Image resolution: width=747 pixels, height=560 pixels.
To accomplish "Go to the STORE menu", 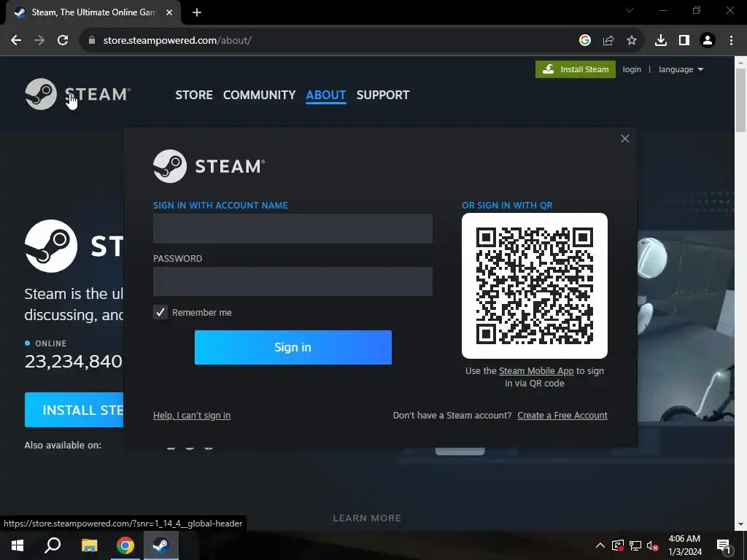I will click(194, 95).
